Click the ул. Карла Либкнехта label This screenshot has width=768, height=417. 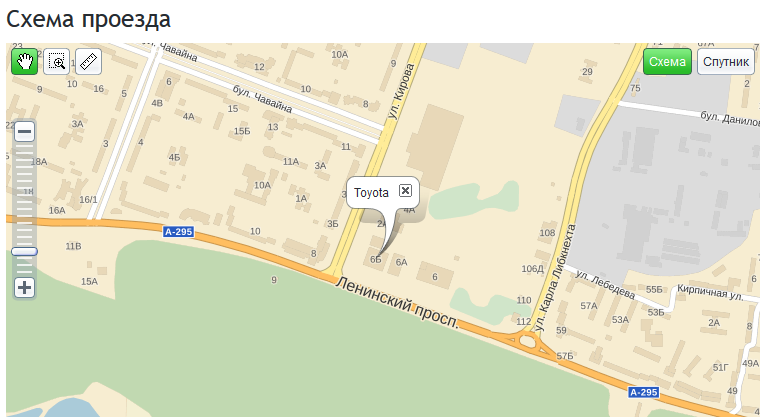pos(554,278)
